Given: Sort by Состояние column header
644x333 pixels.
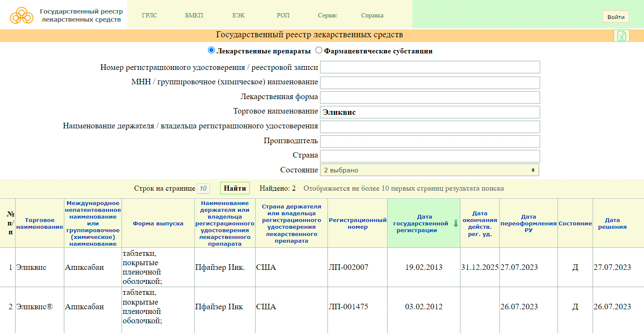Looking at the screenshot, I should pos(575,223).
